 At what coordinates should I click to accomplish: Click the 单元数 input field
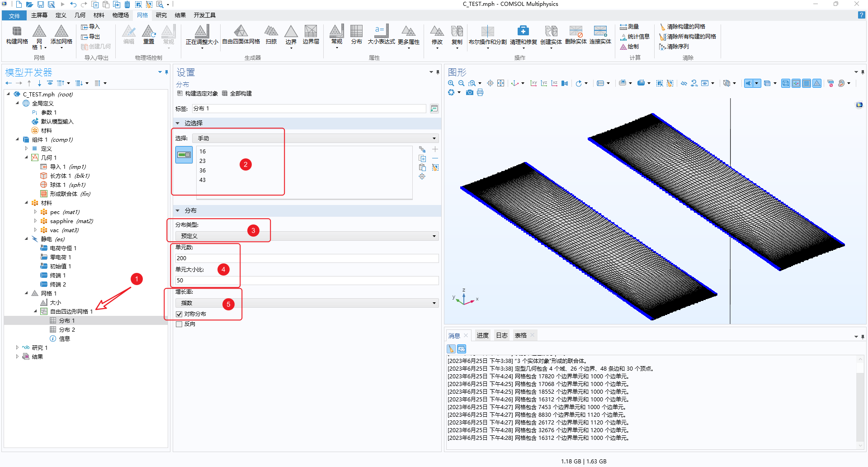pos(307,258)
